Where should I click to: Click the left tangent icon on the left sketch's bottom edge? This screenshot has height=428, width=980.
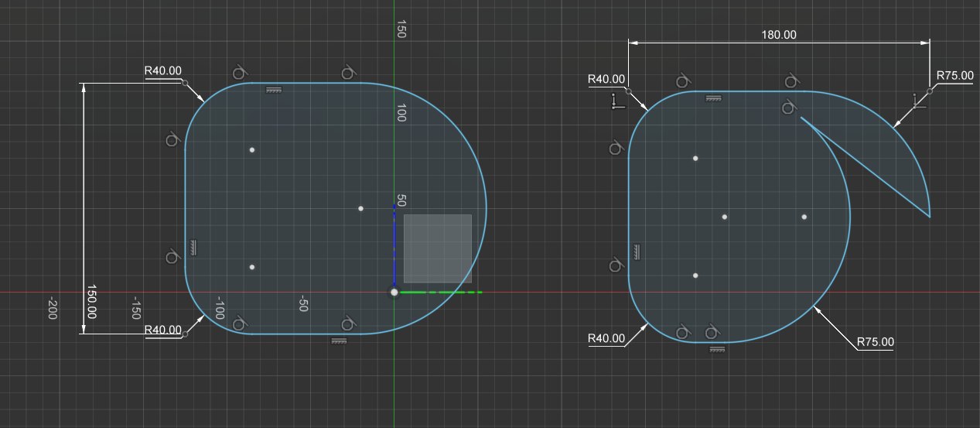[x=240, y=323]
